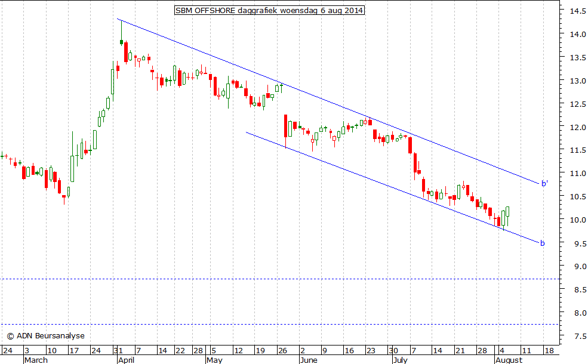The height and width of the screenshot is (364, 588).
Task: Click date label 19 in May
Action: 260,350
